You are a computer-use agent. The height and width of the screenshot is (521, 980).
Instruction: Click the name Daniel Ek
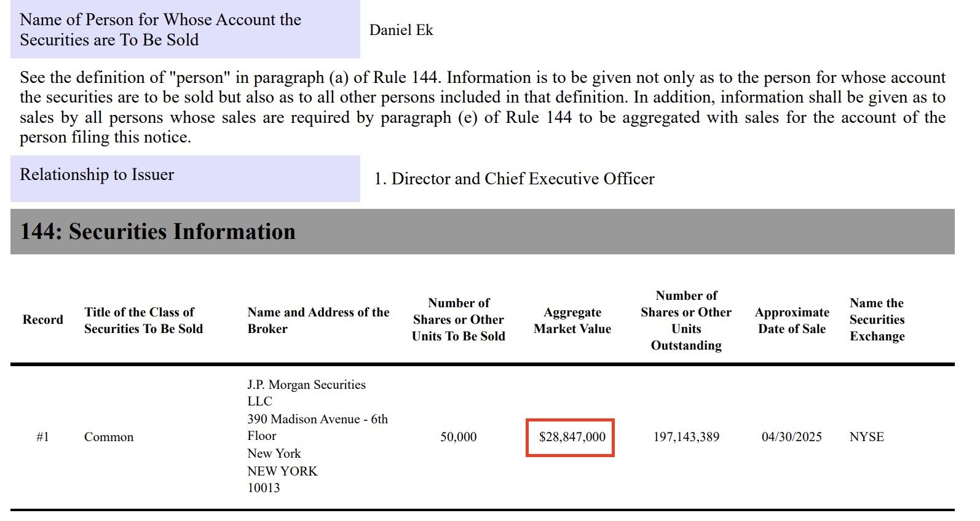click(x=401, y=30)
